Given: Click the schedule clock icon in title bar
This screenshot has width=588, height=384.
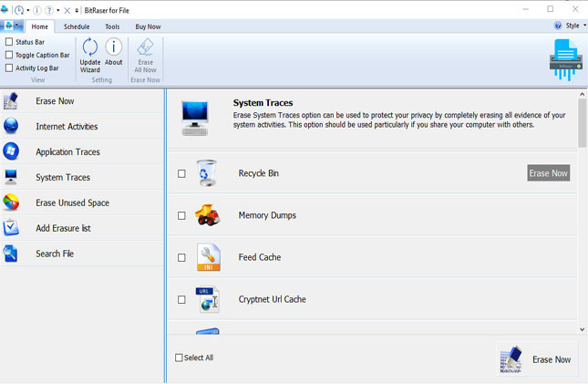Looking at the screenshot, I should click(x=19, y=10).
